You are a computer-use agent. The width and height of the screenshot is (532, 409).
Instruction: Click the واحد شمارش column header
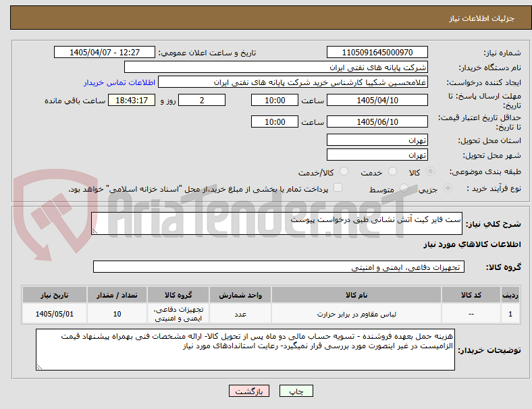click(x=240, y=295)
